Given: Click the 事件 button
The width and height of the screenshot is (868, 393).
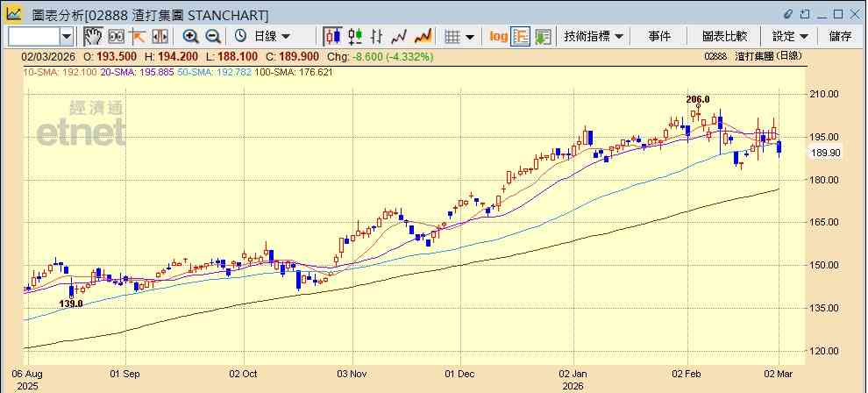Looking at the screenshot, I should tap(659, 37).
